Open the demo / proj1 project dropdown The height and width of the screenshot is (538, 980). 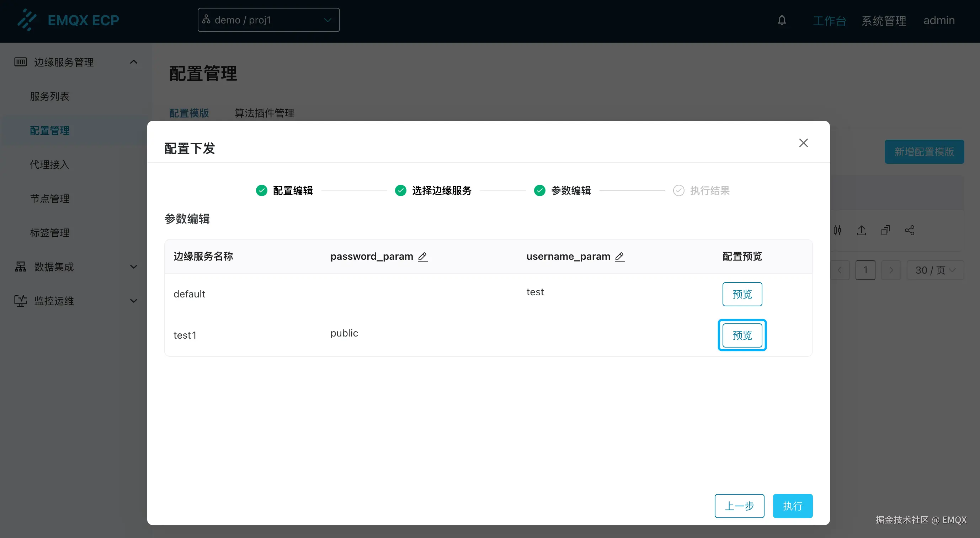coord(268,20)
